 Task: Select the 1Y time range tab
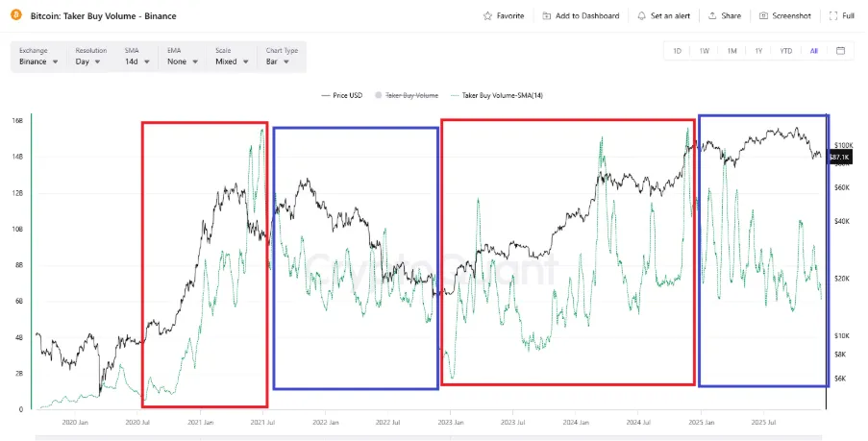point(758,51)
